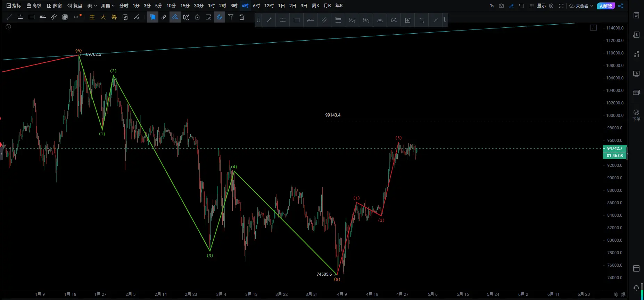Toggle the magnet snap mode

tap(220, 17)
